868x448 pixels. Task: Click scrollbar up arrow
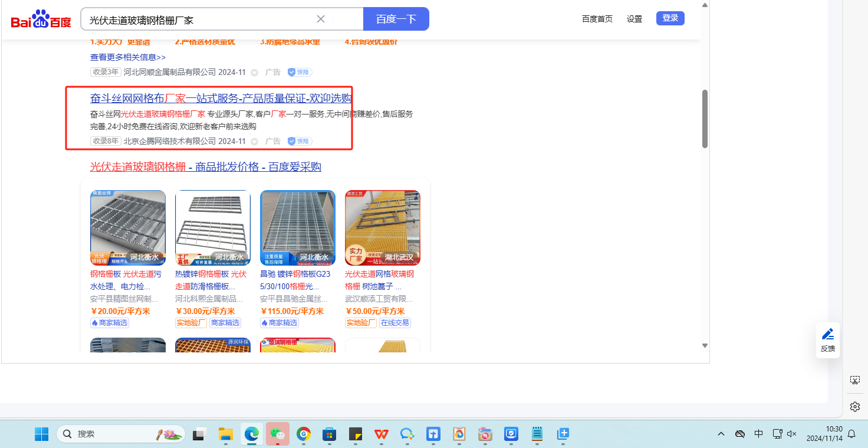click(x=705, y=5)
